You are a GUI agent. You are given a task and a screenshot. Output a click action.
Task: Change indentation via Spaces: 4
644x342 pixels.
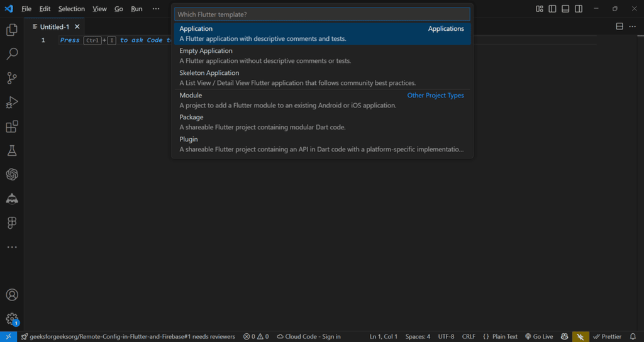point(418,337)
